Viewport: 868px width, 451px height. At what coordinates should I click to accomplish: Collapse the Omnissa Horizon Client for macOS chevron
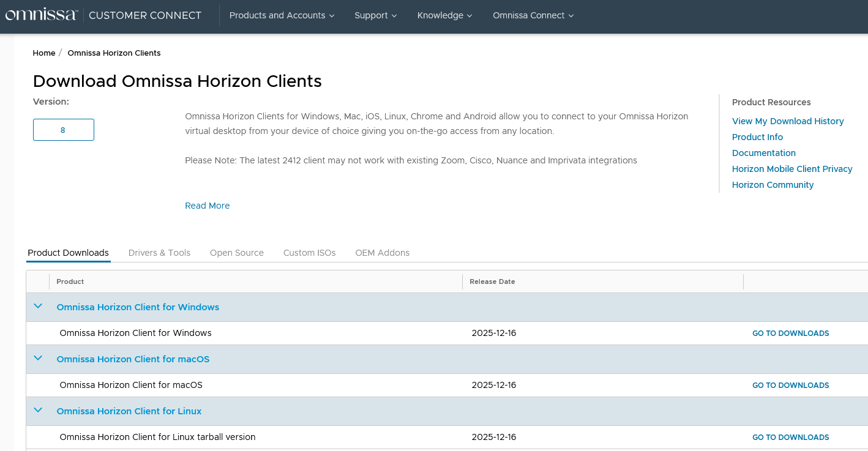tap(38, 359)
